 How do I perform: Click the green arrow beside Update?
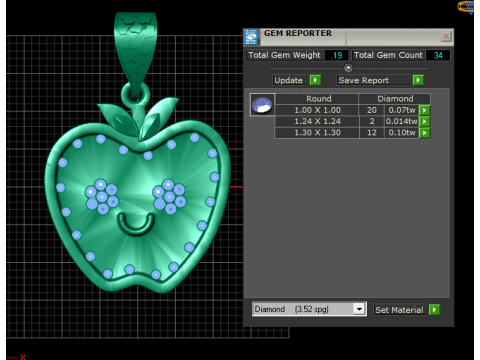pos(315,80)
